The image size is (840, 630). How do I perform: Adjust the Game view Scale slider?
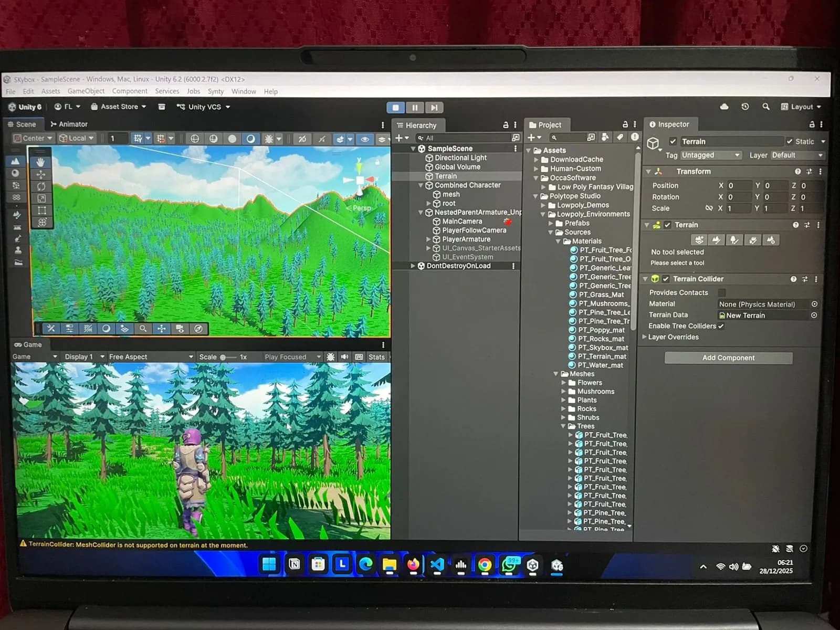point(228,357)
